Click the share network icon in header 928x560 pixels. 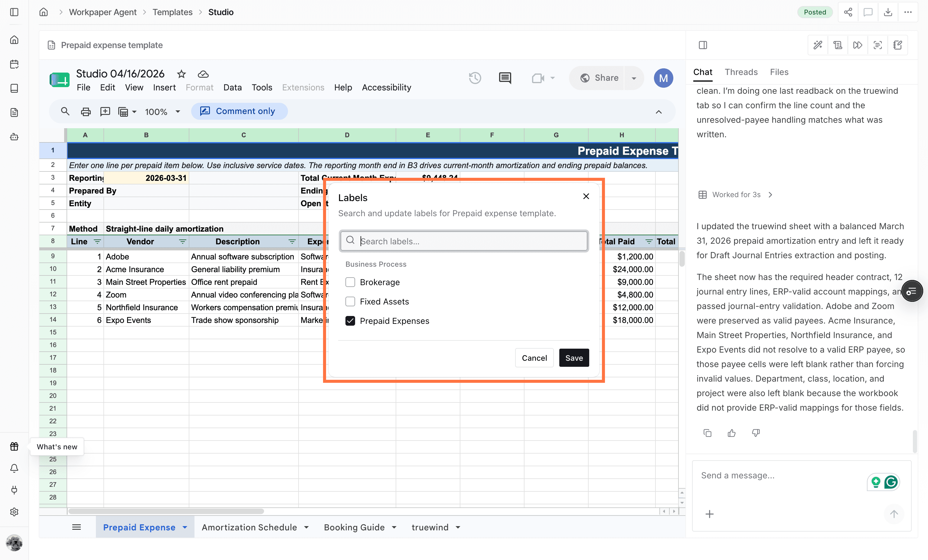click(848, 12)
